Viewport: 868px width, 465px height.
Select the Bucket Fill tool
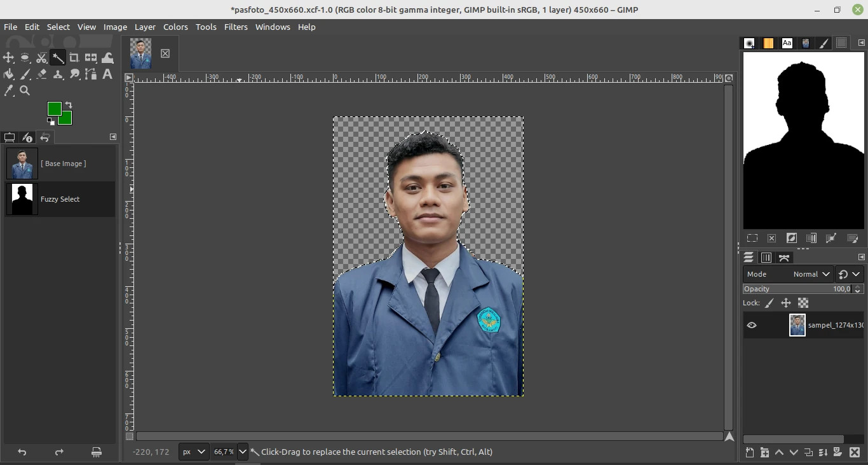pyautogui.click(x=8, y=74)
